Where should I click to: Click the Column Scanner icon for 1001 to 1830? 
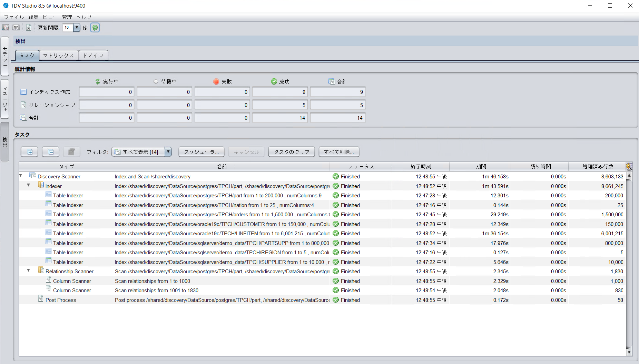(x=49, y=289)
